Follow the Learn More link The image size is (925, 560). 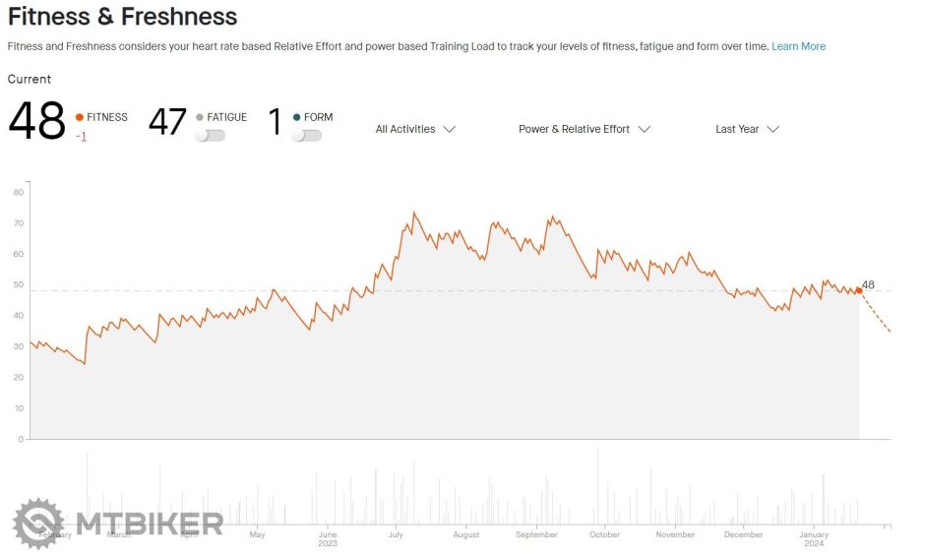pyautogui.click(x=798, y=46)
